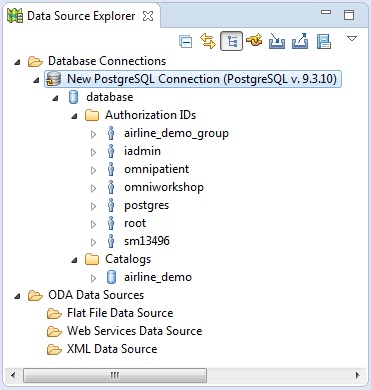The height and width of the screenshot is (390, 371).
Task: Select the Authorization IDs label
Action: pos(151,115)
